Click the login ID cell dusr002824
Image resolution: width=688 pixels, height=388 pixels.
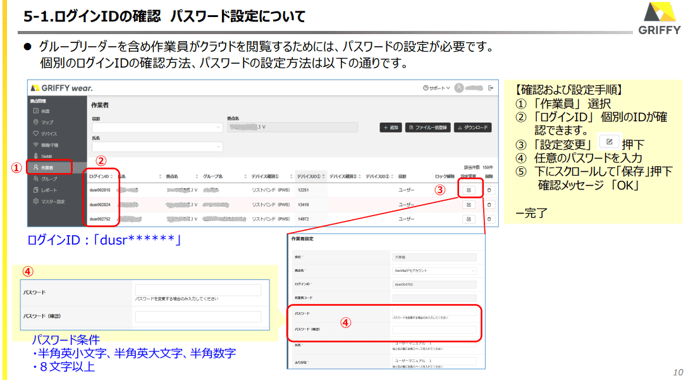click(x=100, y=205)
